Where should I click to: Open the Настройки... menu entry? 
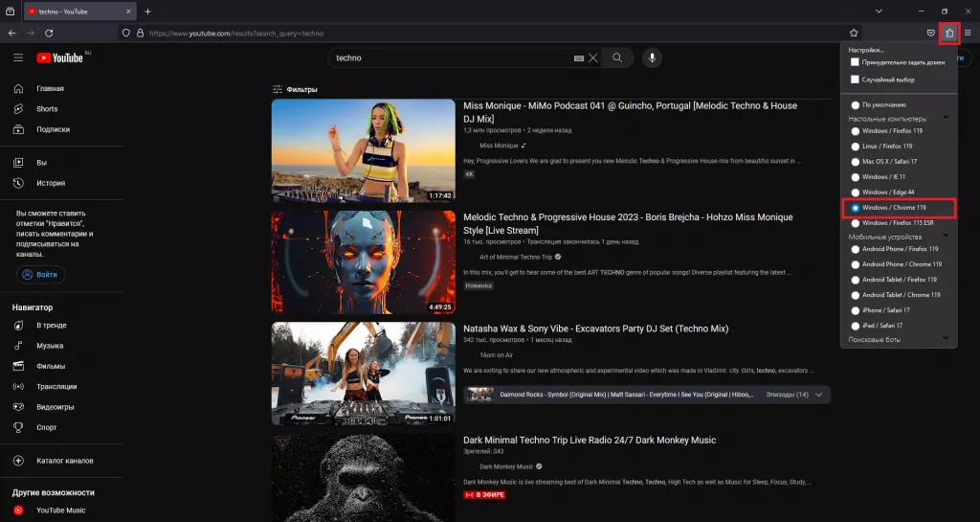coord(866,50)
